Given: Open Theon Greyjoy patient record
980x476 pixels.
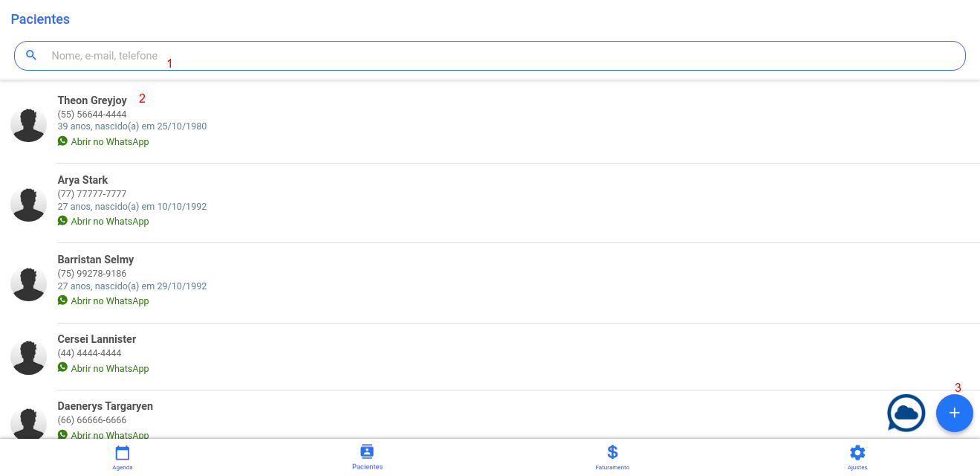Looking at the screenshot, I should (x=92, y=100).
